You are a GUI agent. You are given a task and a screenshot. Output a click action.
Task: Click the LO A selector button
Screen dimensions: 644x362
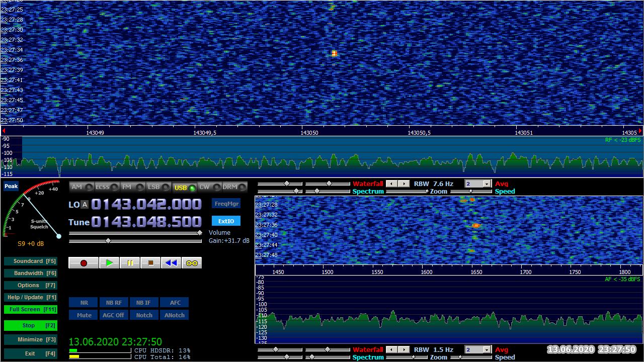pyautogui.click(x=85, y=205)
